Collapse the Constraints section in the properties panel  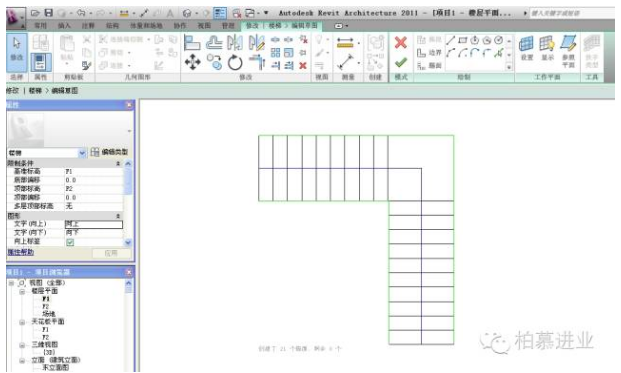[118, 164]
